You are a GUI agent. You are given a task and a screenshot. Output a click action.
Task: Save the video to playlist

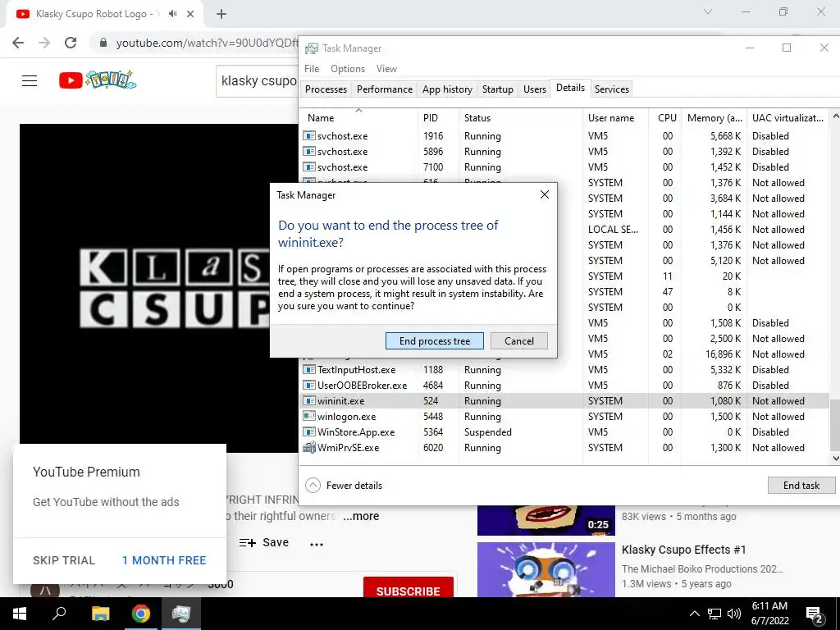(x=264, y=543)
